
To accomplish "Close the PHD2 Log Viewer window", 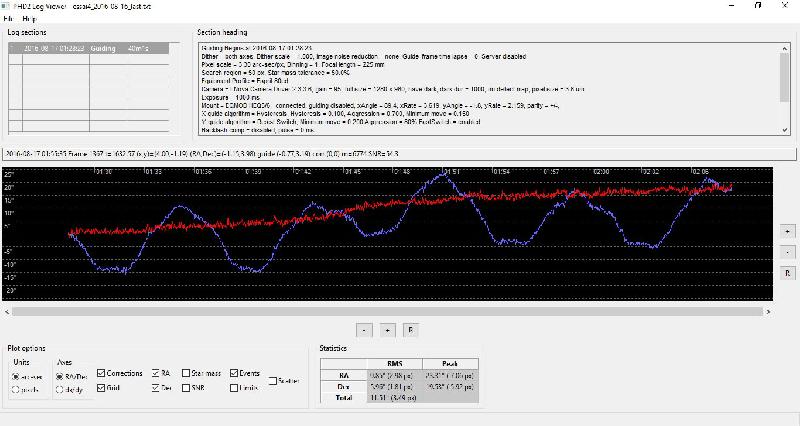I will pyautogui.click(x=785, y=6).
